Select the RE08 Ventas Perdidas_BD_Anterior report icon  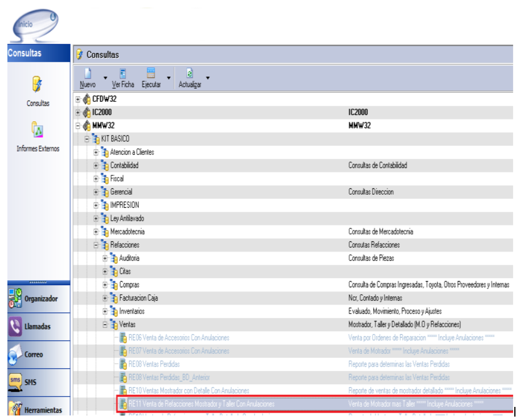click(123, 377)
